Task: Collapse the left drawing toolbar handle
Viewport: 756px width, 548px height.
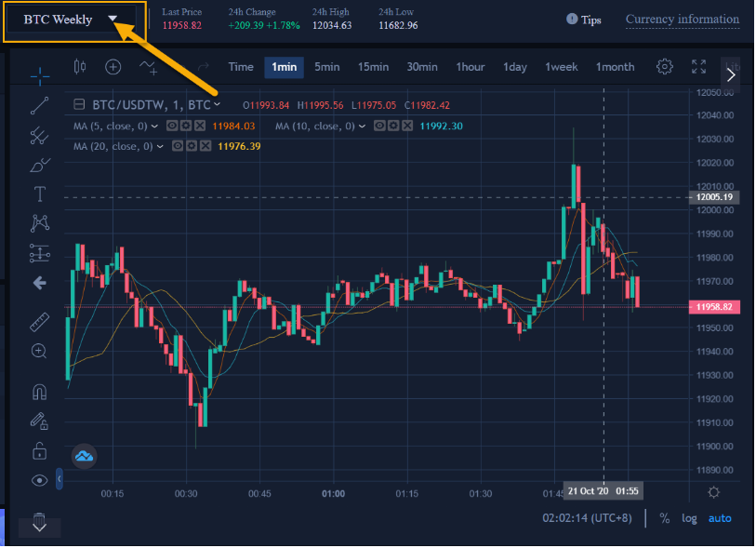Action: (60, 479)
